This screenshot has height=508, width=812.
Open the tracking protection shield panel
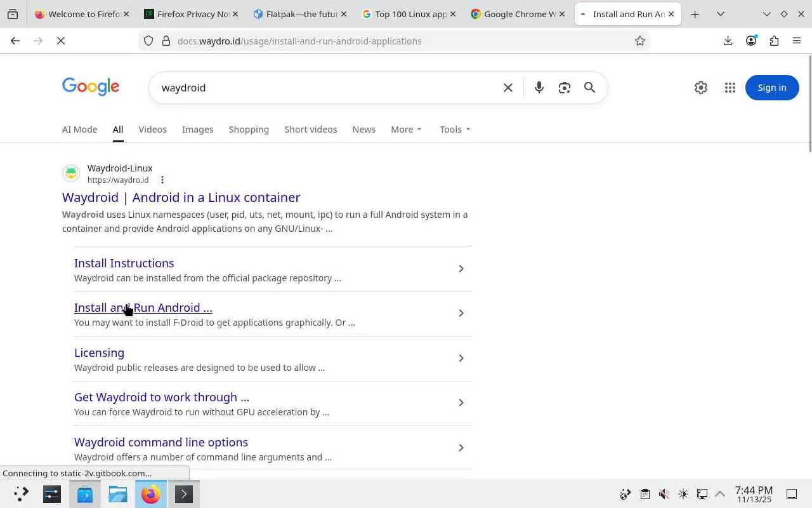[148, 41]
